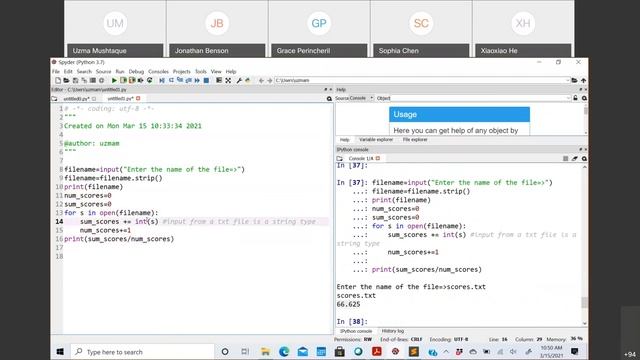Viewport: 640px width, 360px height.
Task: Open the View menu
Action: click(216, 71)
